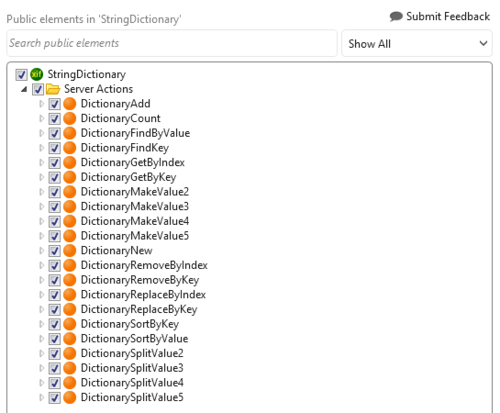Expand the DictionaryGetByIndex tree node
Viewport: 500px width, 413px height.
pos(41,163)
